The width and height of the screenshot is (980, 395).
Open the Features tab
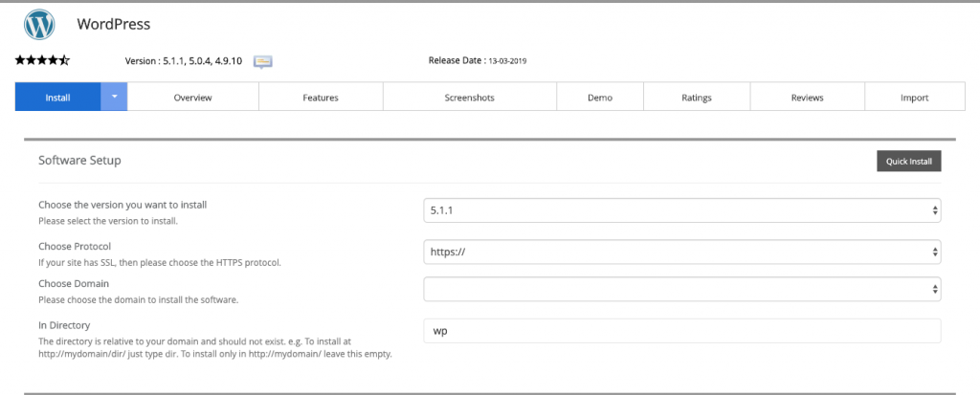click(321, 97)
